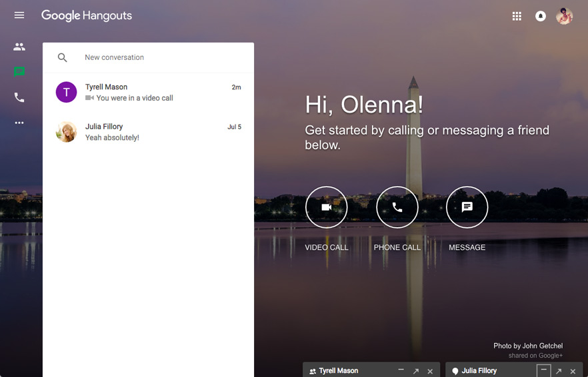The width and height of the screenshot is (588, 377).
Task: Start a message with the circle button
Action: coord(467,207)
